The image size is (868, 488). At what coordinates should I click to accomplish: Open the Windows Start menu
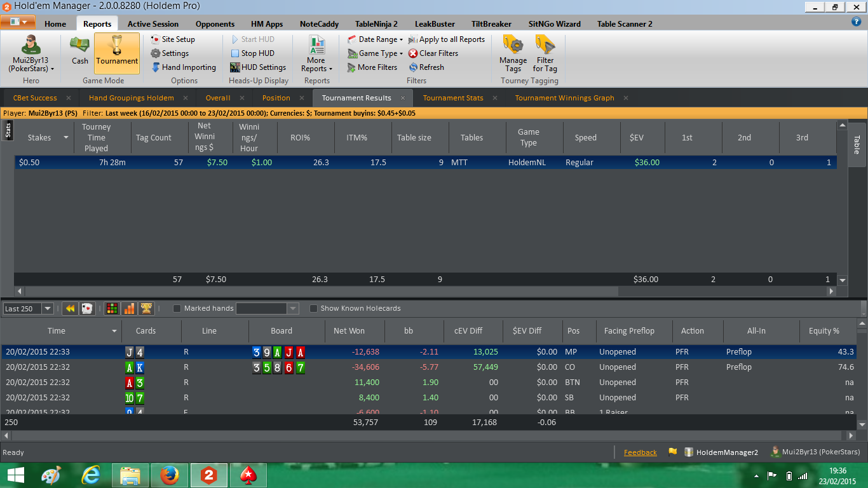pyautogui.click(x=15, y=475)
